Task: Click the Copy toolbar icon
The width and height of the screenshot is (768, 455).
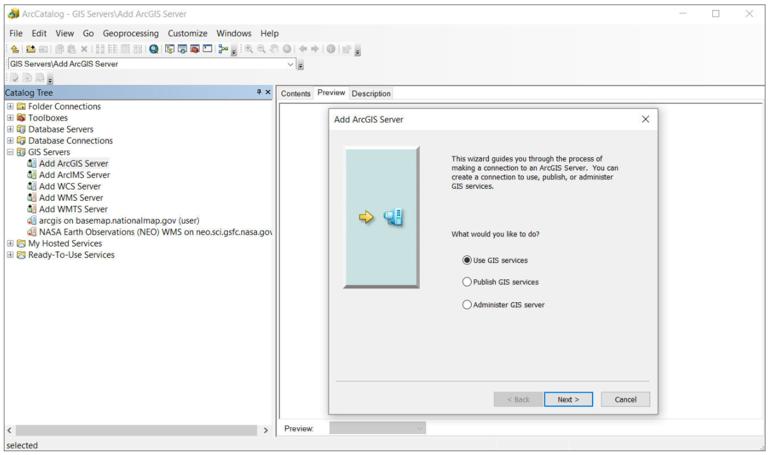Action: (x=59, y=49)
